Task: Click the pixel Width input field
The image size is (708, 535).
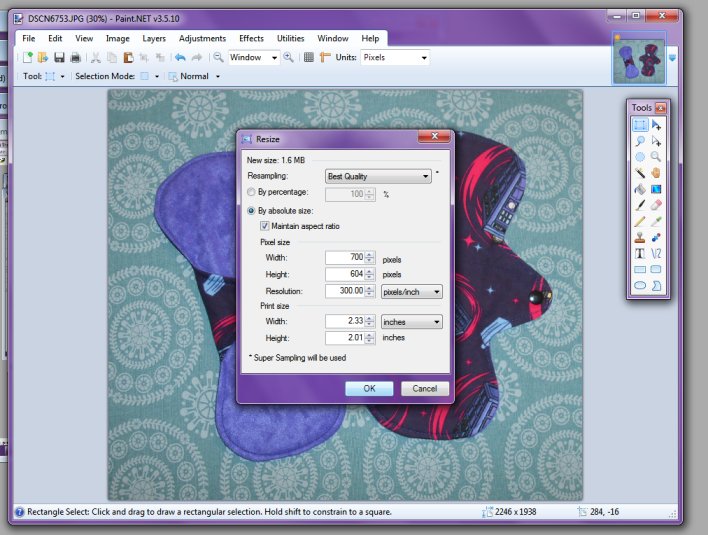Action: click(x=344, y=258)
